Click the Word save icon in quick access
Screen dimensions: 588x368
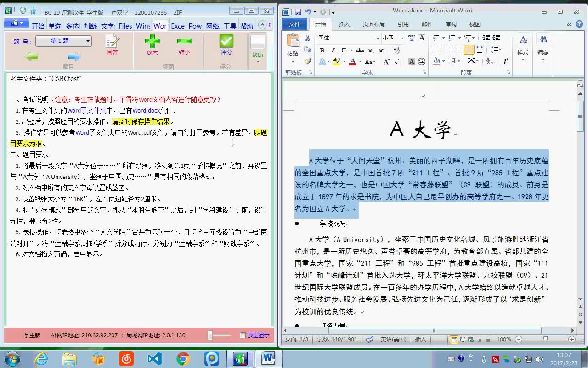point(298,11)
